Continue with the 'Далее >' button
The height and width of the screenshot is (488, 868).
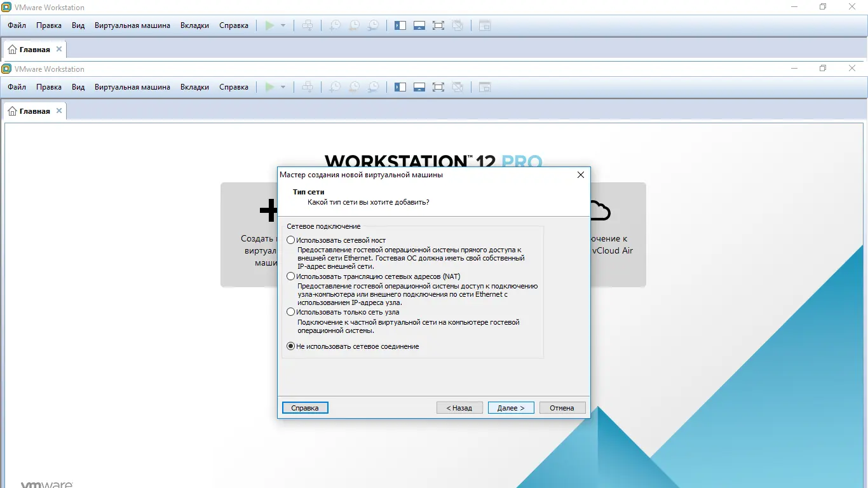[x=511, y=408]
